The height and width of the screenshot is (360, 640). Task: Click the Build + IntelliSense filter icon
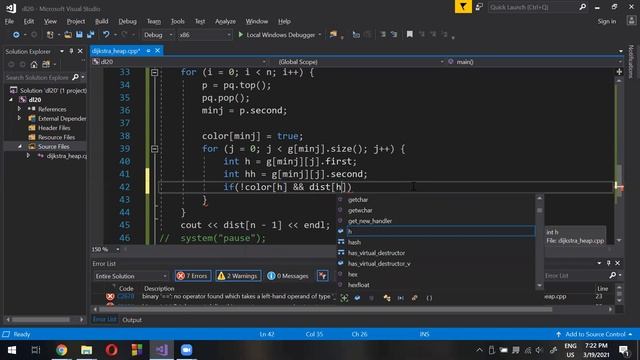[322, 276]
